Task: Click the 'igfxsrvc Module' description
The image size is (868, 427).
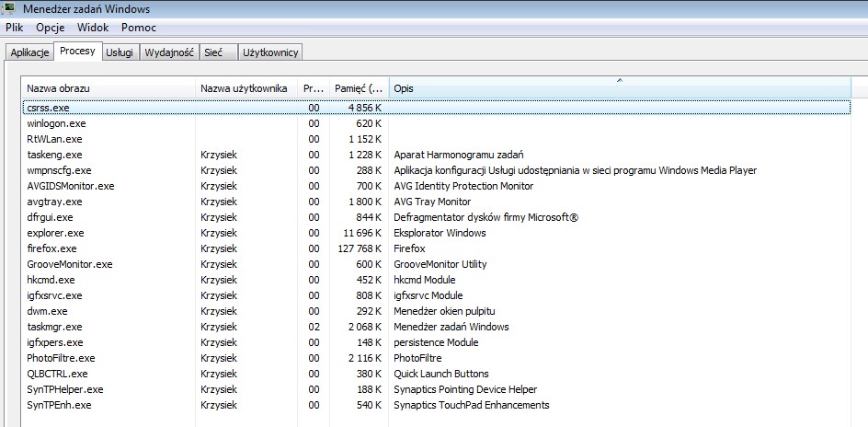Action: (428, 295)
